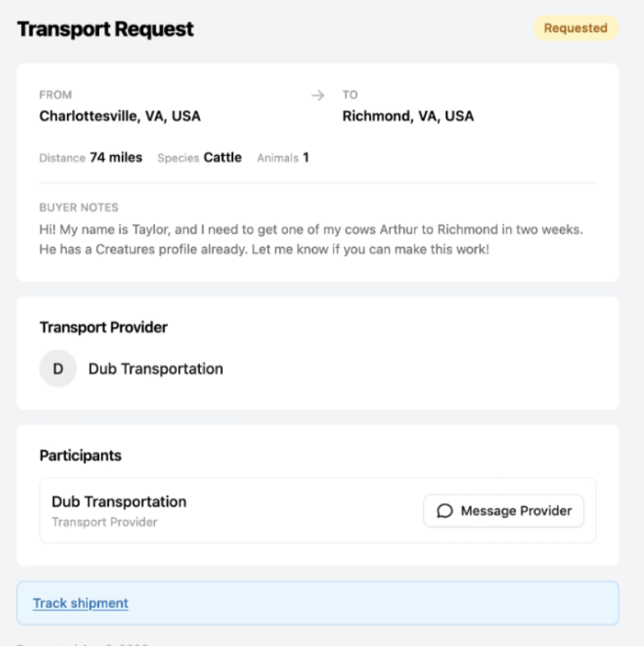Select the Richmond, VA, USA destination
The image size is (644, 646).
click(x=408, y=116)
